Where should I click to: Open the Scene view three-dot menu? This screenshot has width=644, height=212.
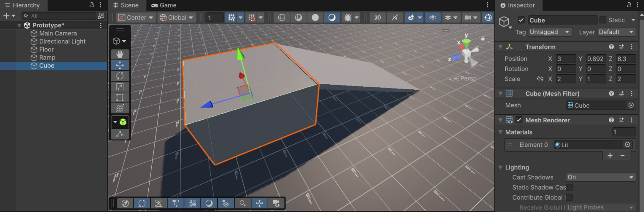[488, 5]
